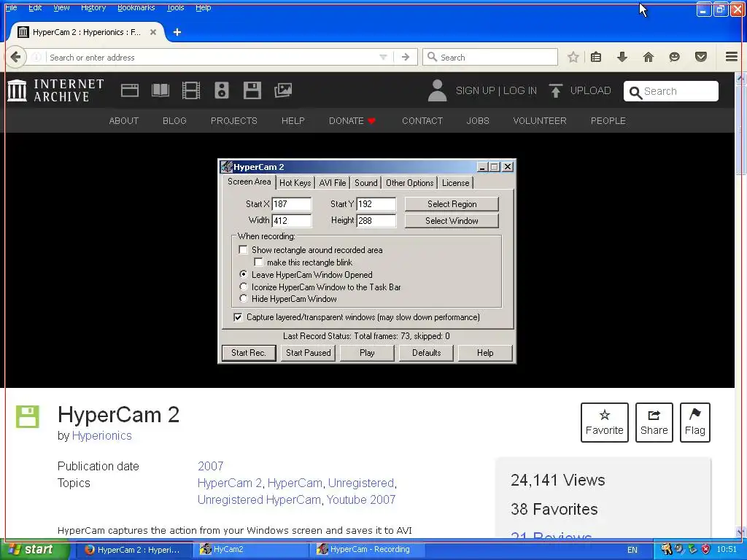Viewport: 747px width, 560px height.
Task: Click SIGN UP | LOG IN link
Action: 496,90
